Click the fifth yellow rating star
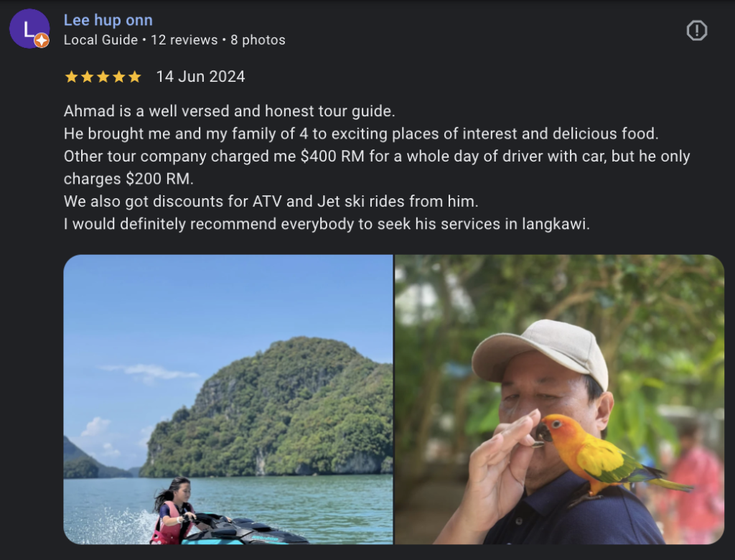Image resolution: width=735 pixels, height=560 pixels. click(135, 77)
